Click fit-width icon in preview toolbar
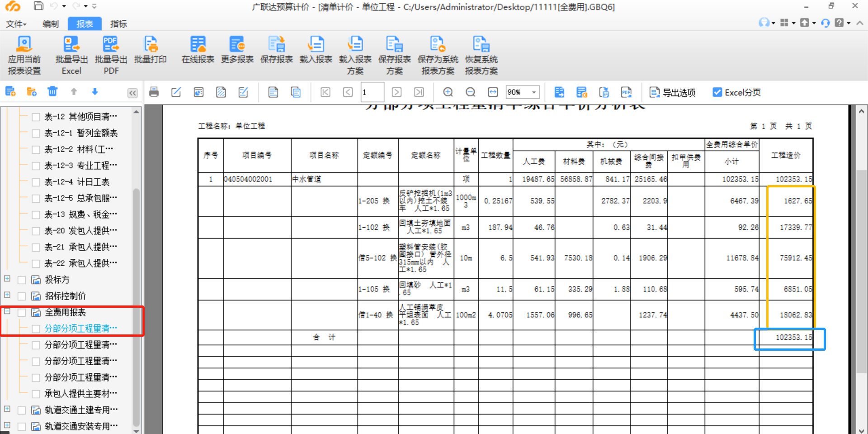868x434 pixels. [x=493, y=92]
